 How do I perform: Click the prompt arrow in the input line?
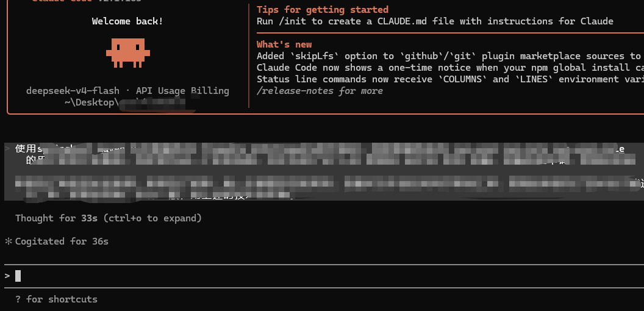click(x=7, y=276)
